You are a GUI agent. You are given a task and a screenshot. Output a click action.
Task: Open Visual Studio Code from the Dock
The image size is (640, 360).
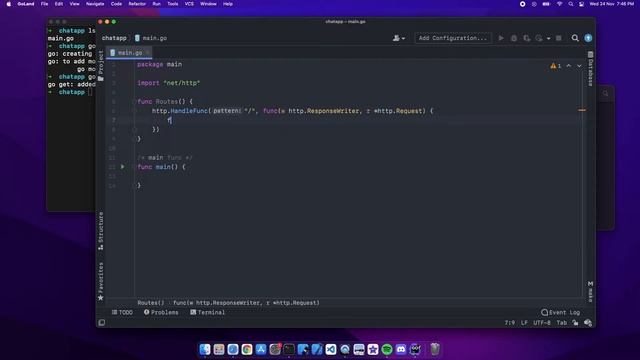tap(331, 349)
